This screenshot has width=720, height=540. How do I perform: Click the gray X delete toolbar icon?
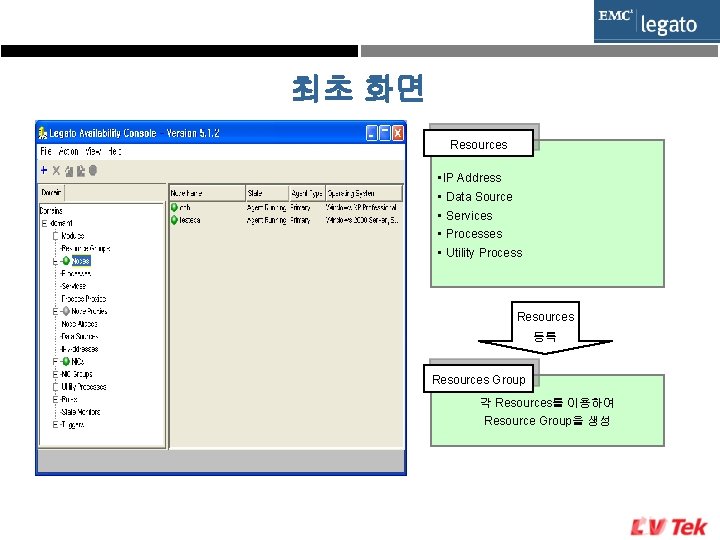pyautogui.click(x=56, y=171)
